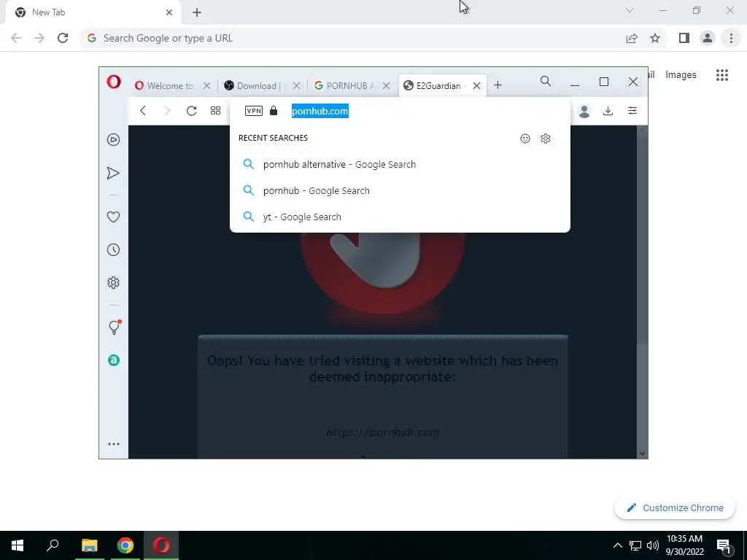This screenshot has width=747, height=560.
Task: Open My Flow sidebar arrow icon
Action: [x=113, y=173]
